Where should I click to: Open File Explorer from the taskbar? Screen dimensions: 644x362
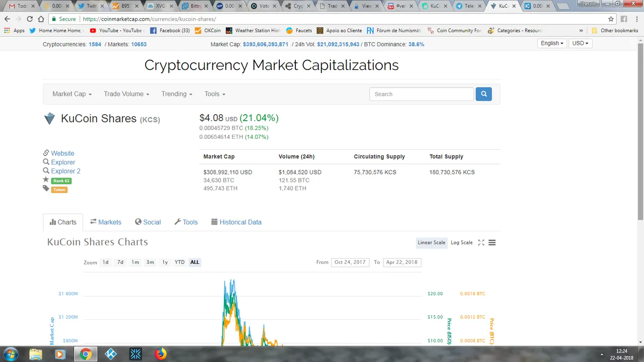pos(36,354)
